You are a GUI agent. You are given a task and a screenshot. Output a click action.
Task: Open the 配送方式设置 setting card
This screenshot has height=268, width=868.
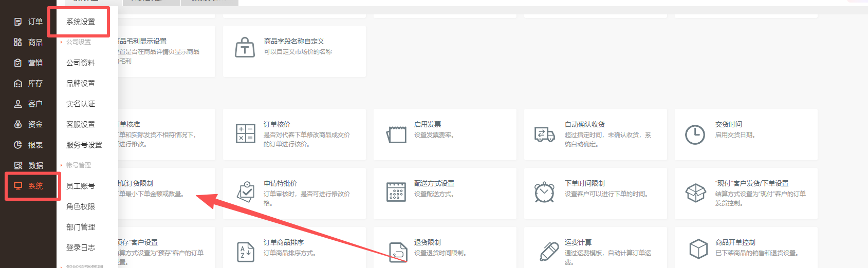(x=445, y=194)
